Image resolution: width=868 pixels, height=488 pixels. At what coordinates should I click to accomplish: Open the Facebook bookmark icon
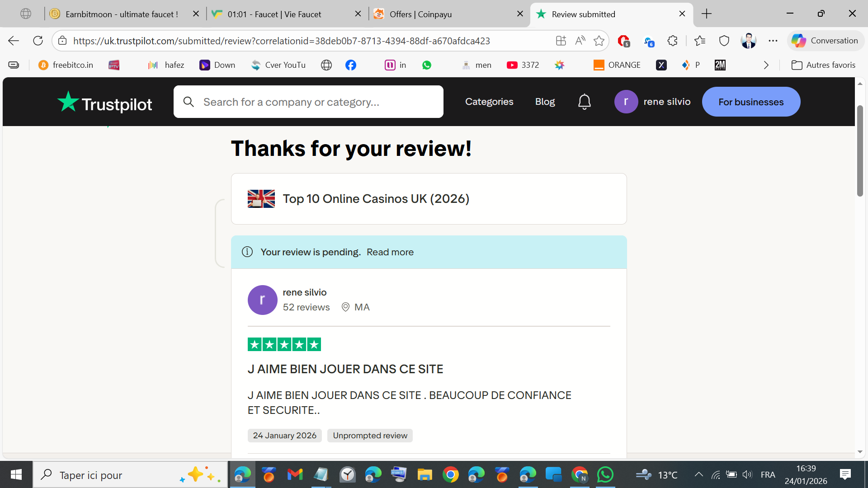click(350, 65)
